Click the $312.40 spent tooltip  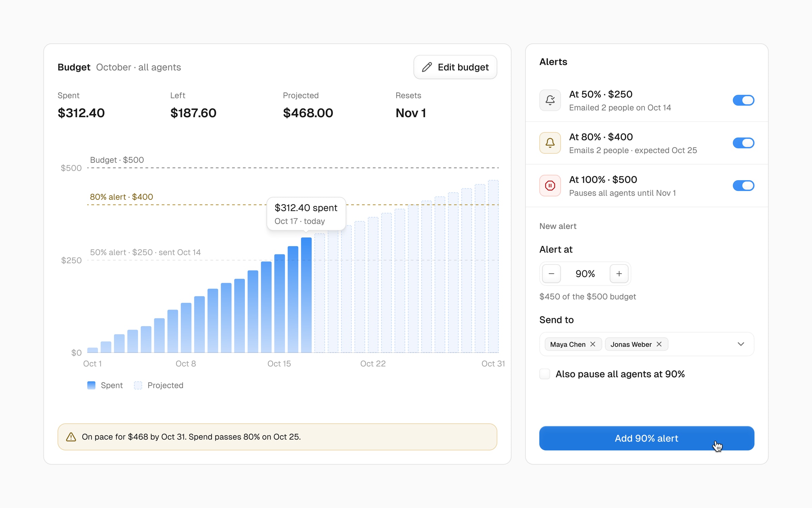306,214
